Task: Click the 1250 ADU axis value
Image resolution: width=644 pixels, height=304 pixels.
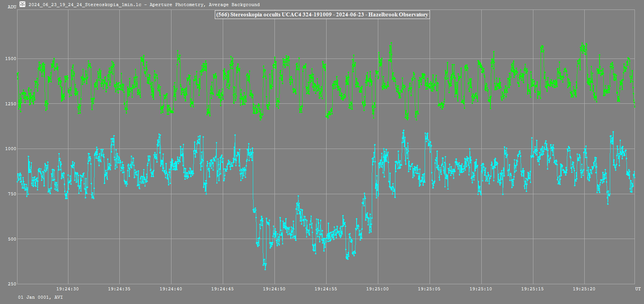Action: point(11,104)
